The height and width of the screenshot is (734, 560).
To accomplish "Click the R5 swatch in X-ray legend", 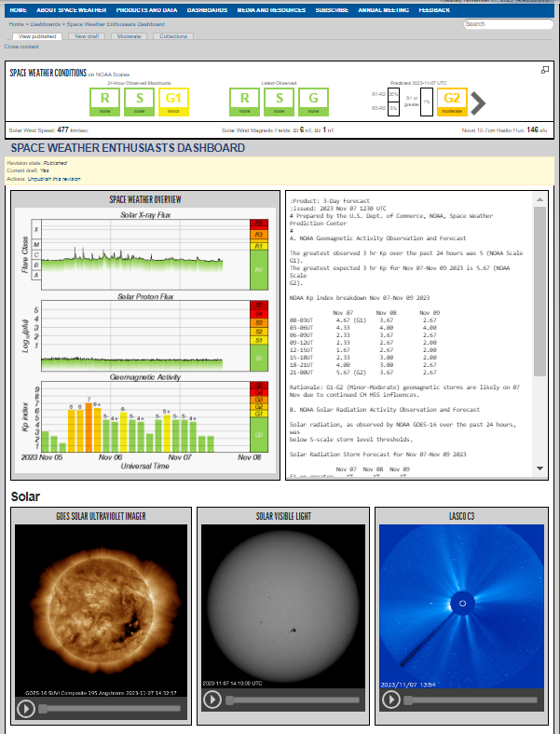I will (x=259, y=224).
